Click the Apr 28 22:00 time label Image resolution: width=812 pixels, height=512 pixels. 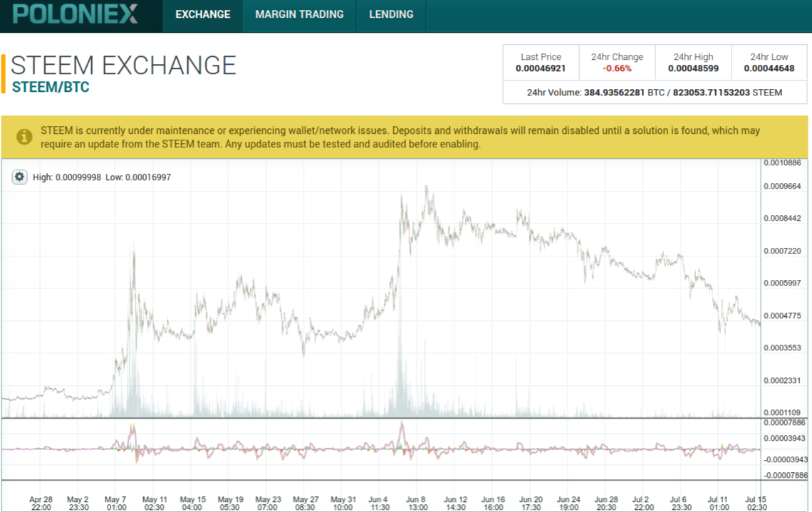(41, 503)
